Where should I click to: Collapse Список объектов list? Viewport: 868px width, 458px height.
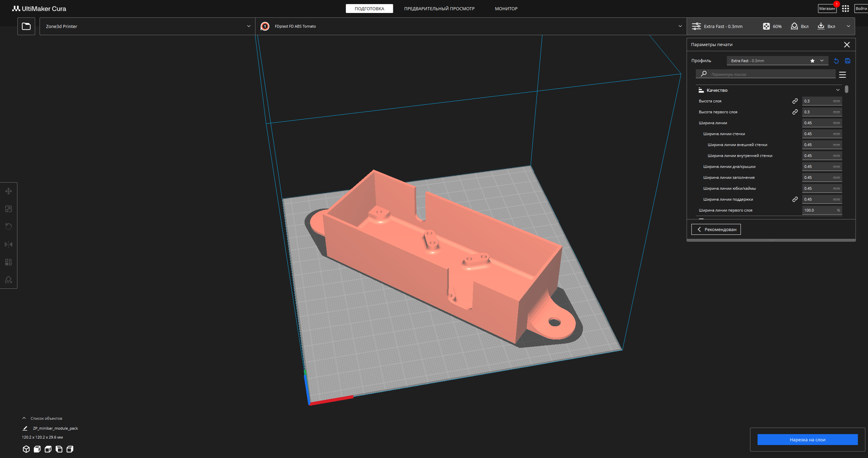tap(24, 418)
